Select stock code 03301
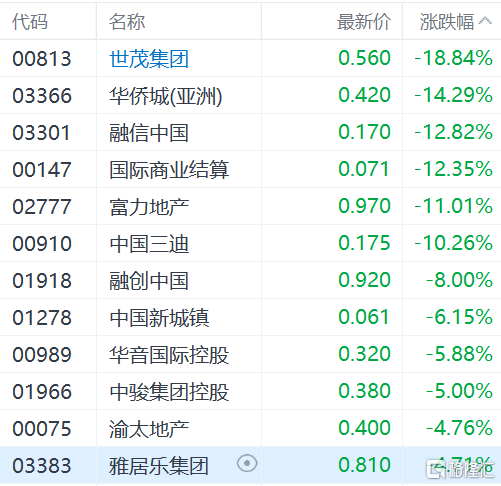 click(41, 133)
